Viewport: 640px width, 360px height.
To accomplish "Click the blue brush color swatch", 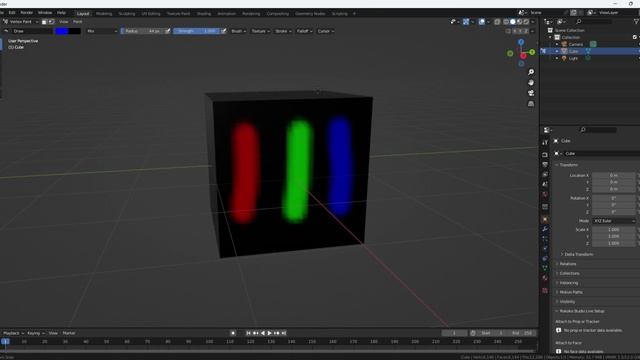I will (x=62, y=31).
